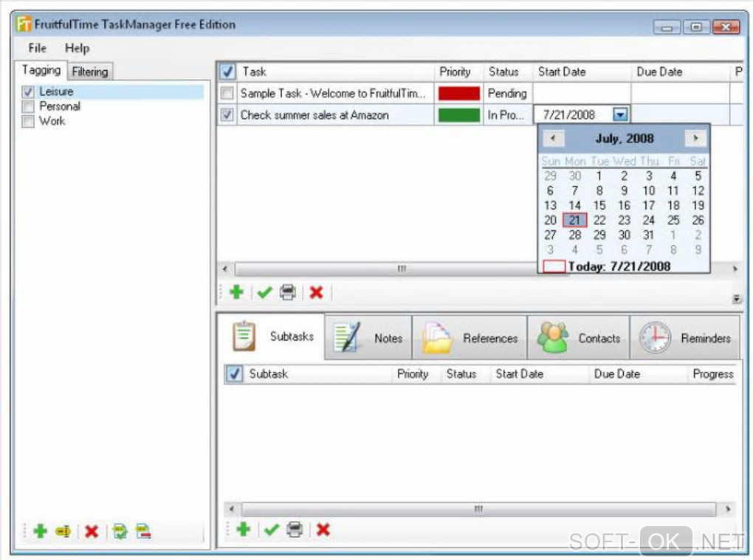The image size is (753, 560).
Task: Switch to the Tagging tab
Action: pos(41,71)
